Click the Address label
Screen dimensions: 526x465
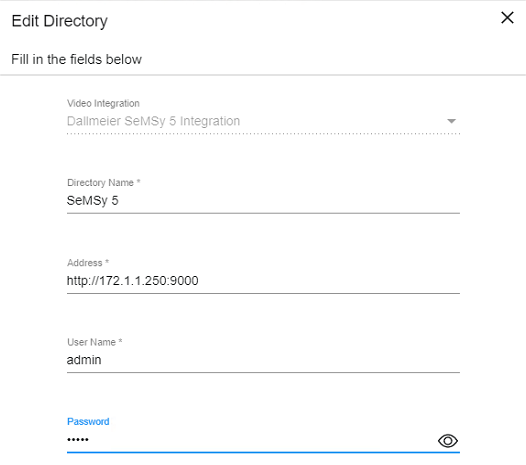click(x=88, y=262)
